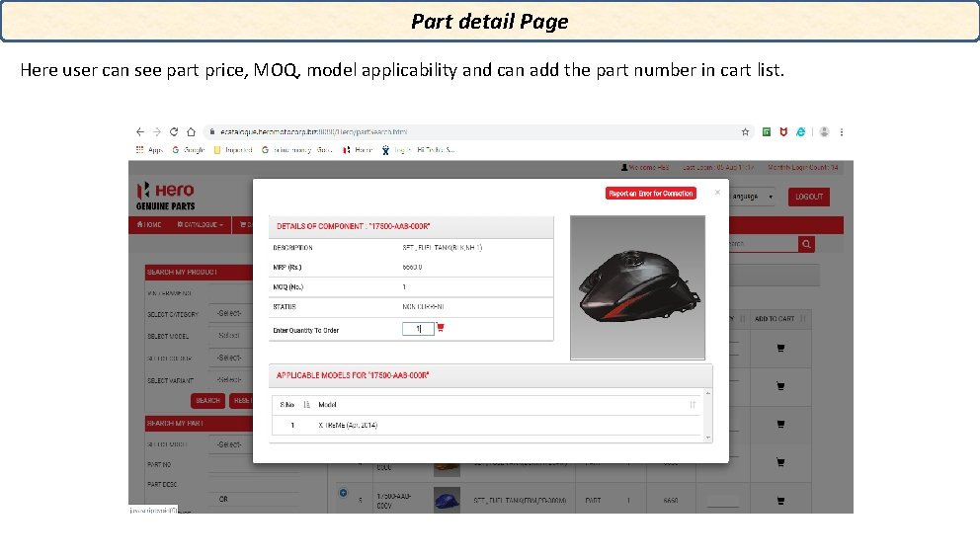Open Select Model dropdown in part search
Image resolution: width=980 pixels, height=560 pixels.
(x=230, y=444)
